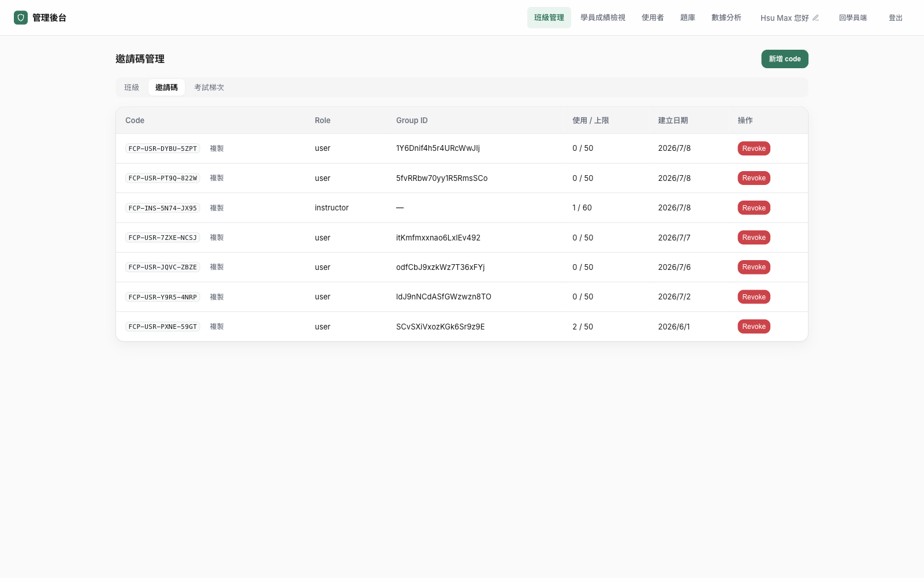Open the 題庫 section
The width and height of the screenshot is (924, 578).
pos(688,18)
